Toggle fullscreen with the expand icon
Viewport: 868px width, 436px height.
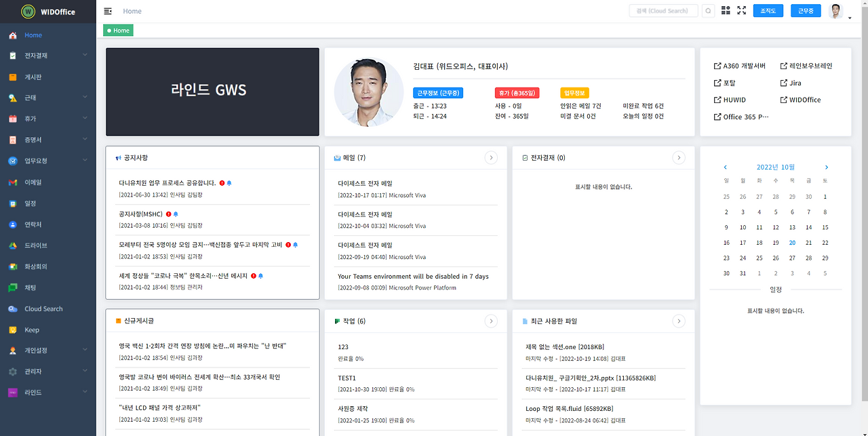click(x=741, y=11)
